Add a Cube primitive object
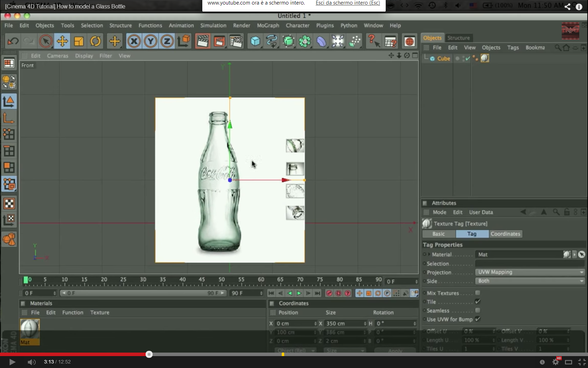This screenshot has height=368, width=588. [x=255, y=41]
